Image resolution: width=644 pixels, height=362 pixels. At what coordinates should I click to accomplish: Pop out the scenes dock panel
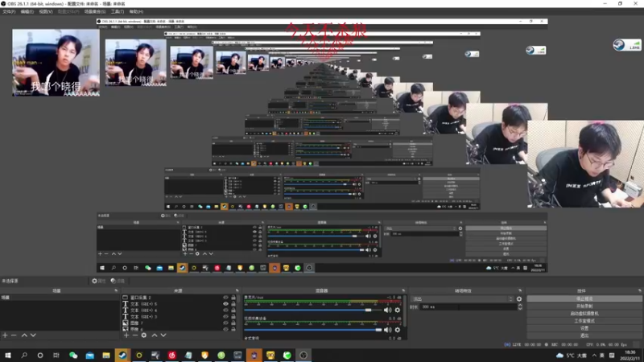[116, 290]
